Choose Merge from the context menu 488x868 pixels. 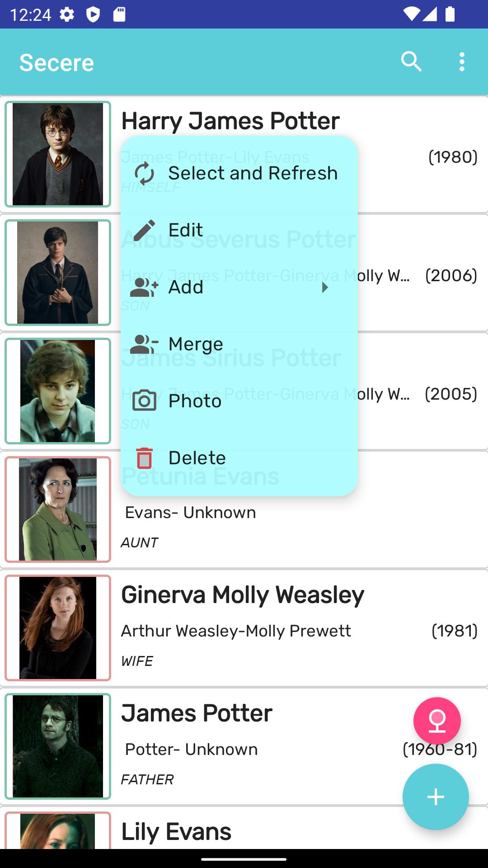click(196, 344)
